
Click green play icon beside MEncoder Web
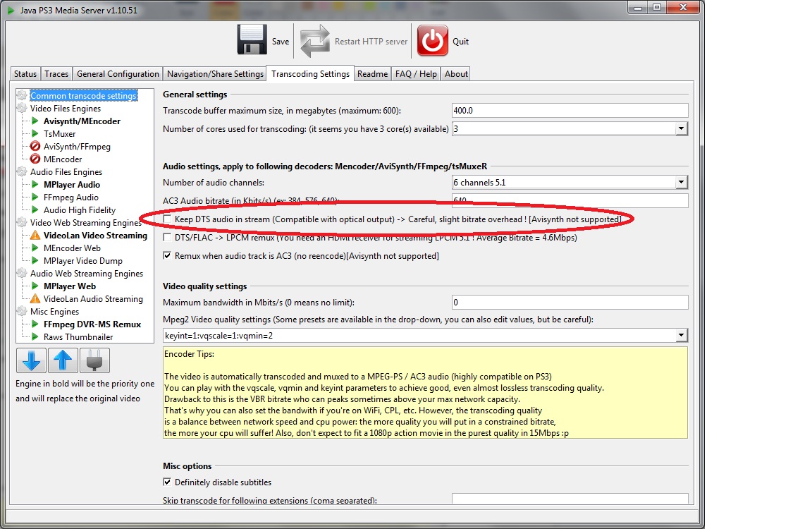point(35,248)
